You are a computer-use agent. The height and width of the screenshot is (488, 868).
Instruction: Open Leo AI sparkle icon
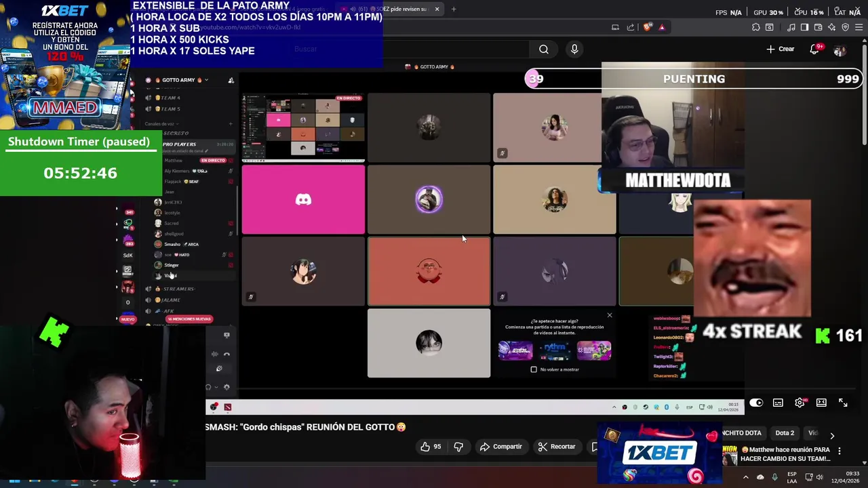tap(832, 27)
